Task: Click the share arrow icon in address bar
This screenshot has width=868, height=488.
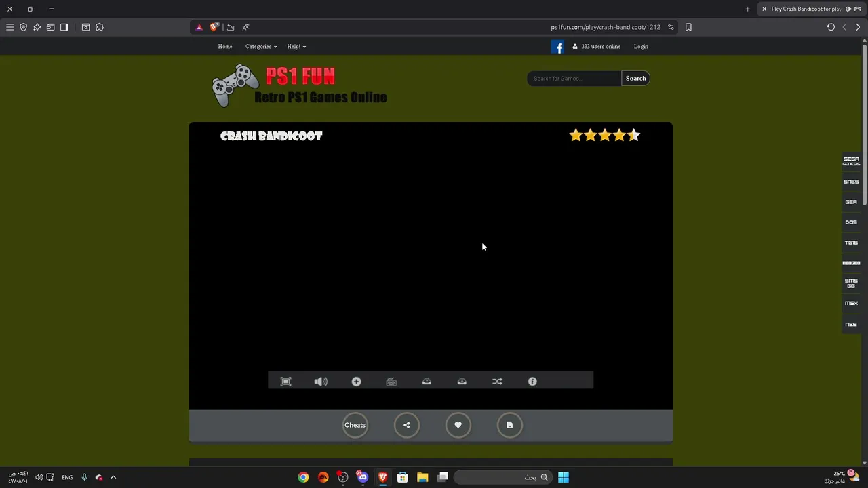Action: click(x=231, y=27)
